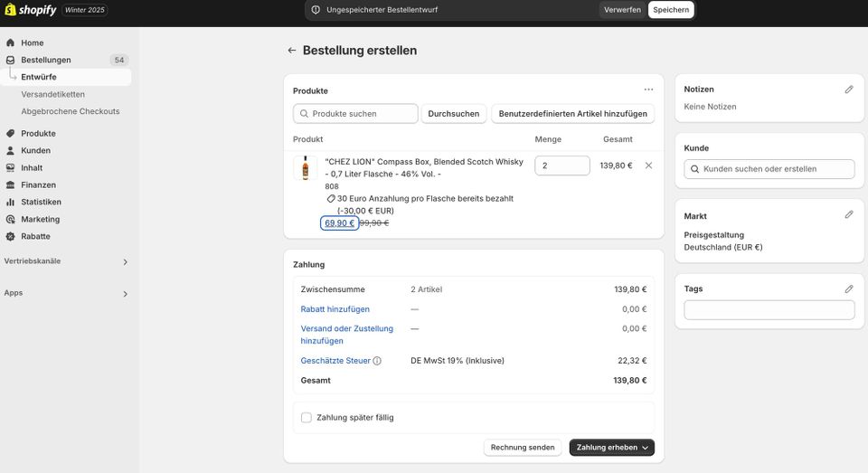This screenshot has width=868, height=473.
Task: Click the Statistiken bar chart icon
Action: [x=10, y=203]
